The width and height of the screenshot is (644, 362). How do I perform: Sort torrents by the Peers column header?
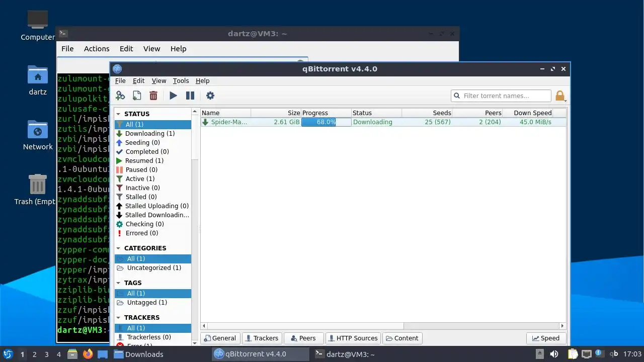477,113
